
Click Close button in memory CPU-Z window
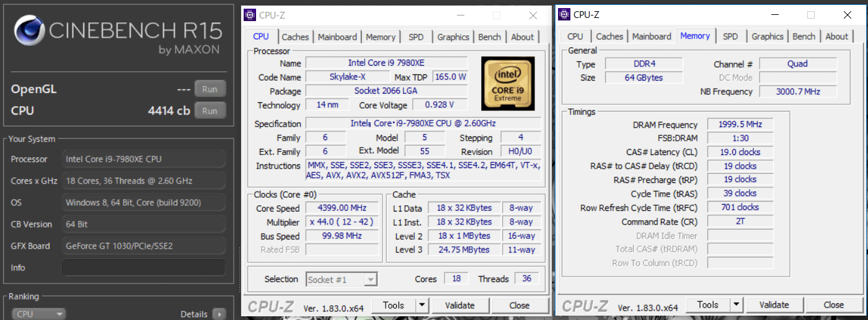(x=833, y=304)
